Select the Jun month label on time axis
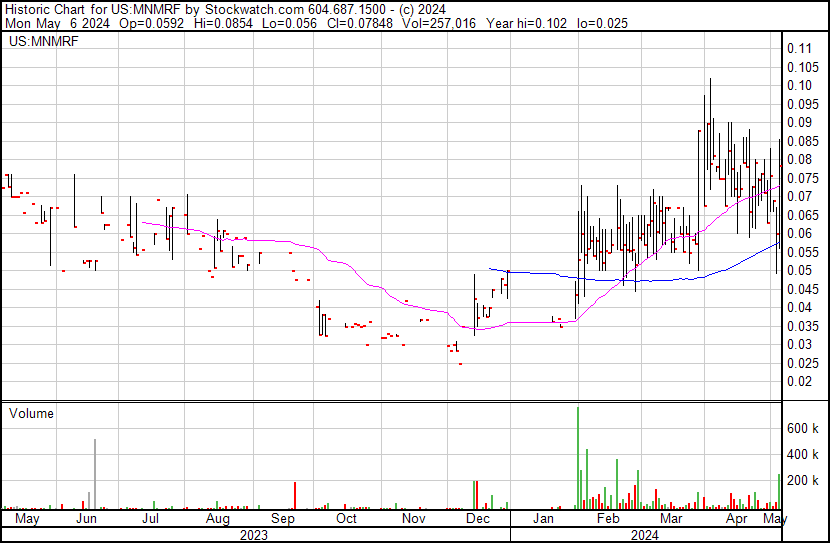830x543 pixels. pos(86,520)
